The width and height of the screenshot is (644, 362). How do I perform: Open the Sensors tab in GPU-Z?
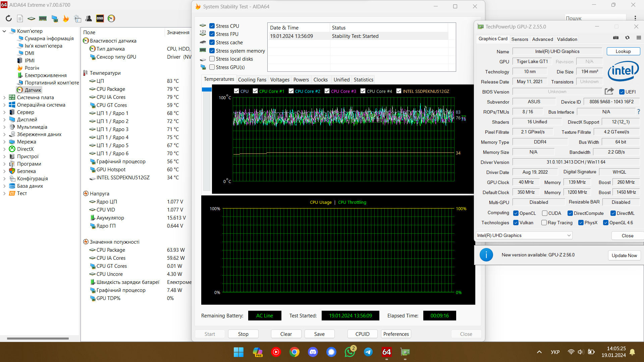(520, 39)
